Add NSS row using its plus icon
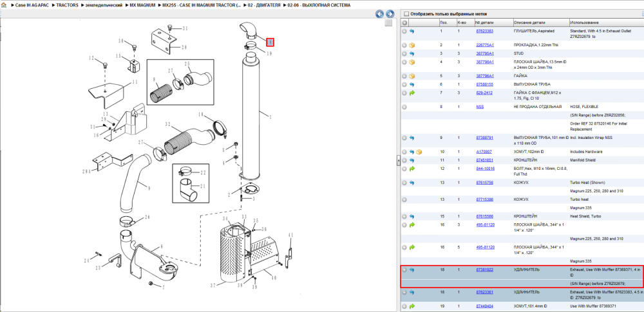Viewport: 644px width, 312px height. pyautogui.click(x=404, y=107)
